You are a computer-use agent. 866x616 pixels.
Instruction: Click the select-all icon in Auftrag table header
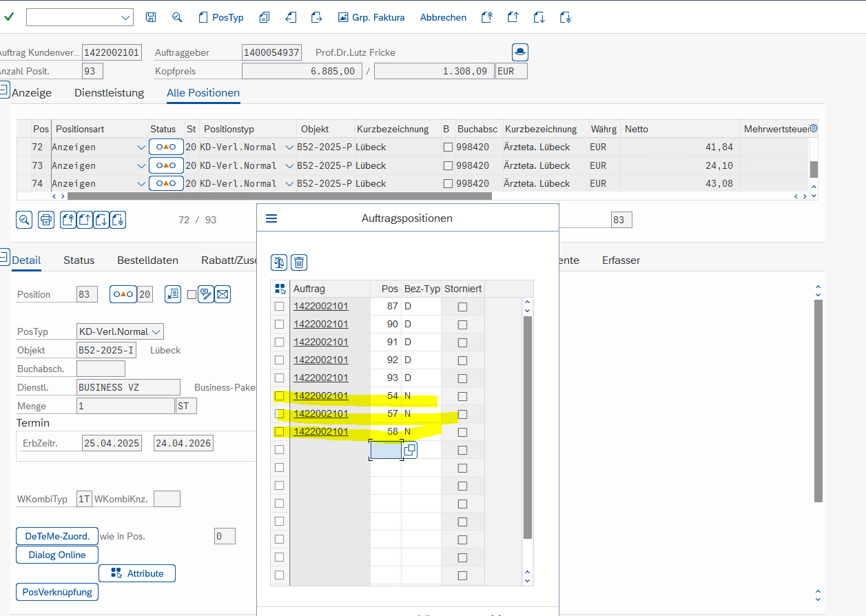coord(280,289)
